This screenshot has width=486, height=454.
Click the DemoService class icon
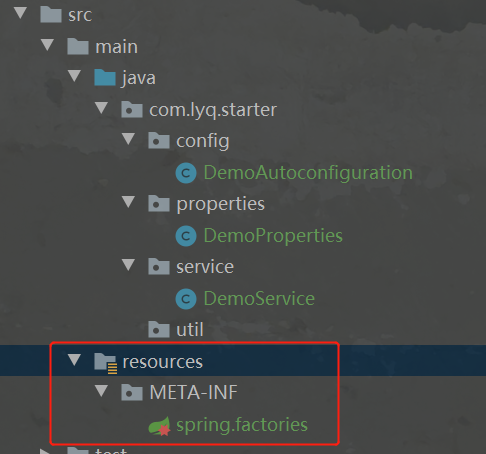186,299
